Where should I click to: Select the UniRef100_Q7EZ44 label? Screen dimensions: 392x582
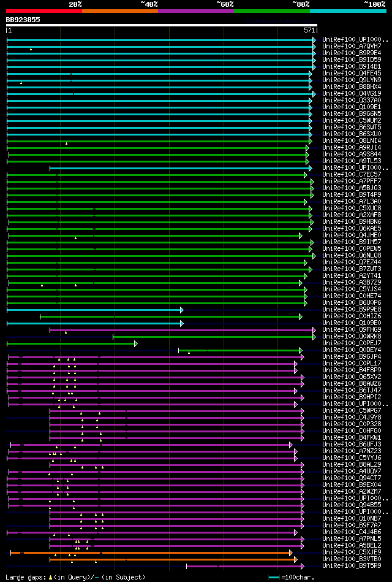[x=352, y=262]
